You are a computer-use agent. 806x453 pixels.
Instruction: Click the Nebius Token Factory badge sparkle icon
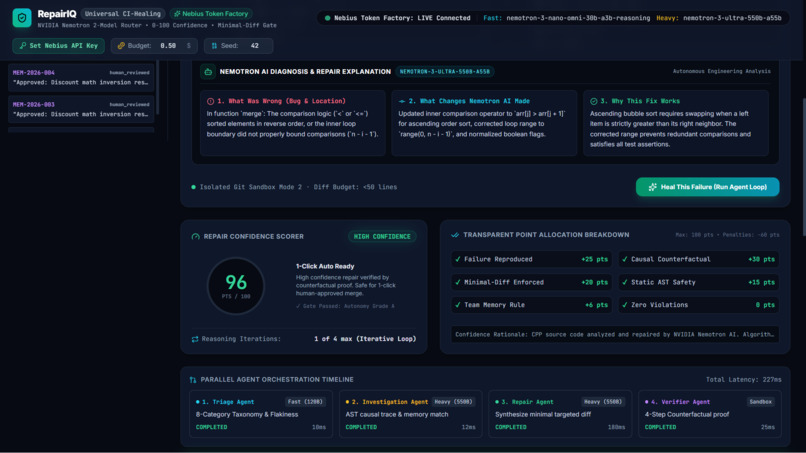point(177,14)
